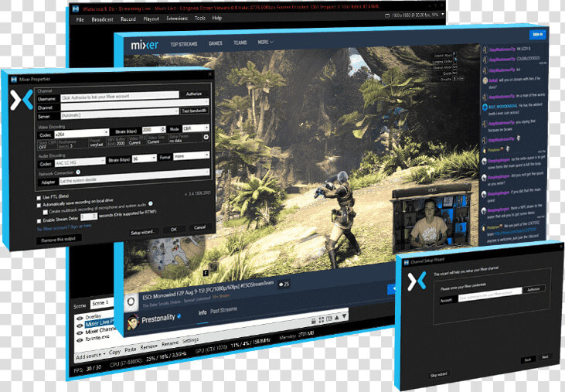Click the Sign In button on Mixer

click(538, 35)
